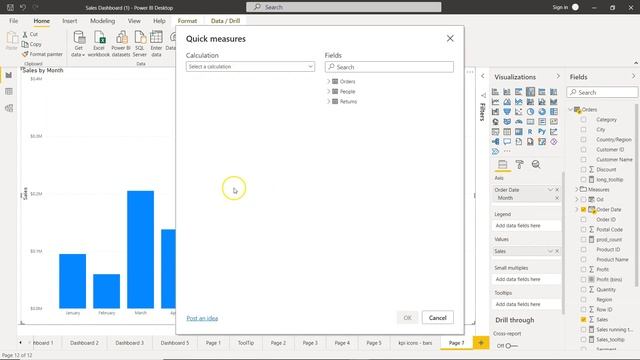
Task: Click the Cut command in Clipboard group
Action: [x=30, y=35]
